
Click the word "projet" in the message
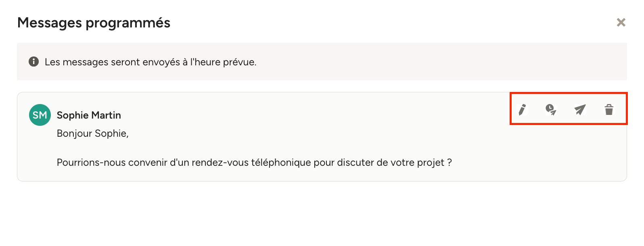point(431,163)
